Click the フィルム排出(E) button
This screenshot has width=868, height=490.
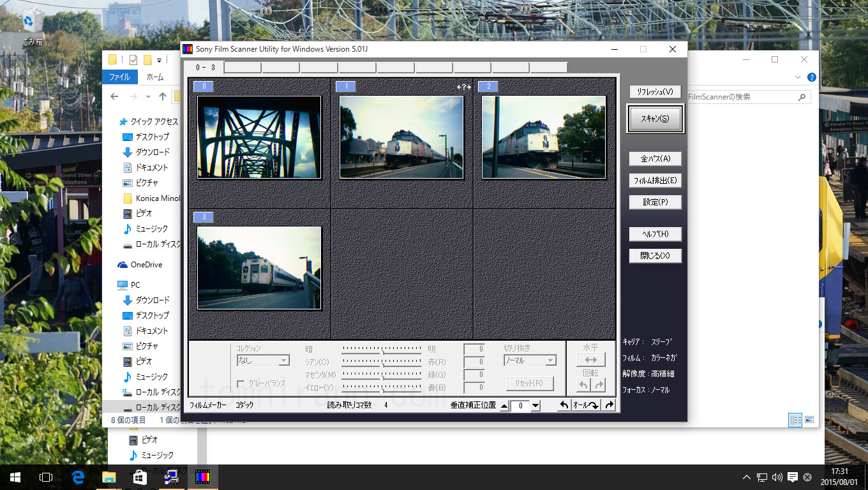[655, 181]
